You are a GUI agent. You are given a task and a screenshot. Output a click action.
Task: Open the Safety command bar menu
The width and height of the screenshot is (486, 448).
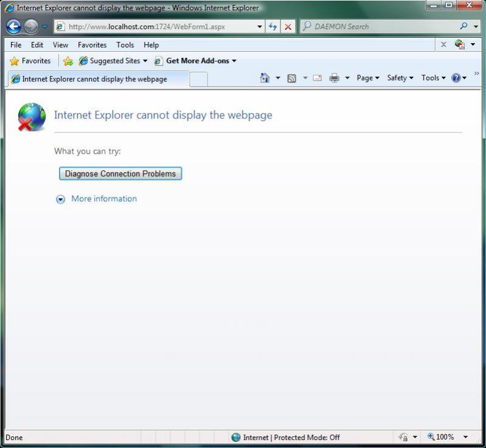tap(400, 78)
